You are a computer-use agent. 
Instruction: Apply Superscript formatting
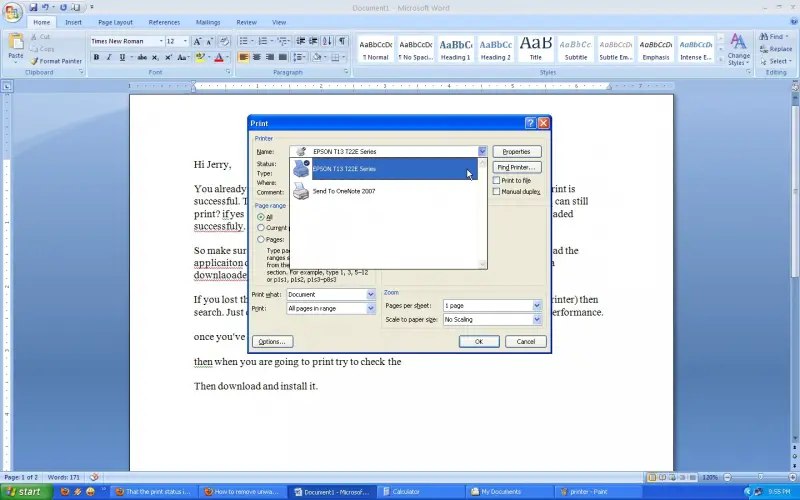click(x=168, y=57)
